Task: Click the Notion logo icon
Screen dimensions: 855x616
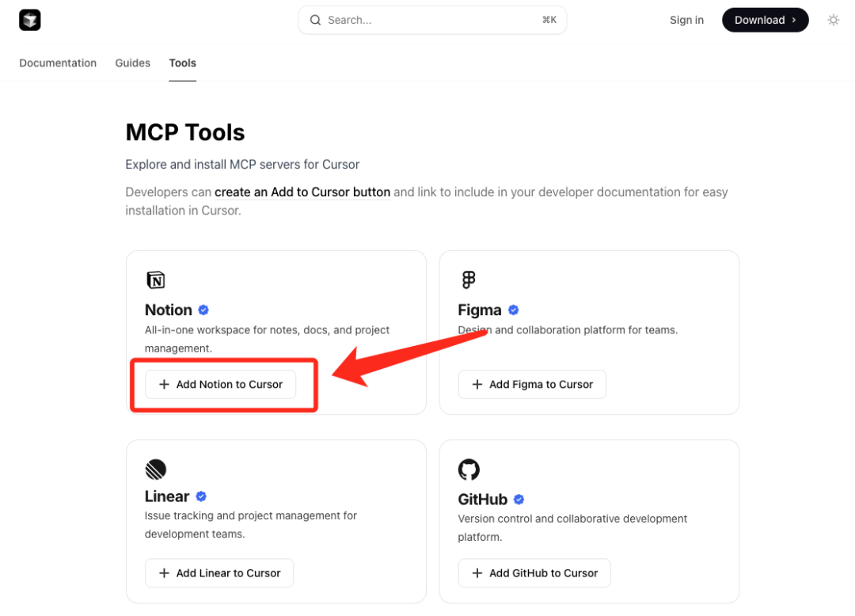Action: pyautogui.click(x=155, y=280)
